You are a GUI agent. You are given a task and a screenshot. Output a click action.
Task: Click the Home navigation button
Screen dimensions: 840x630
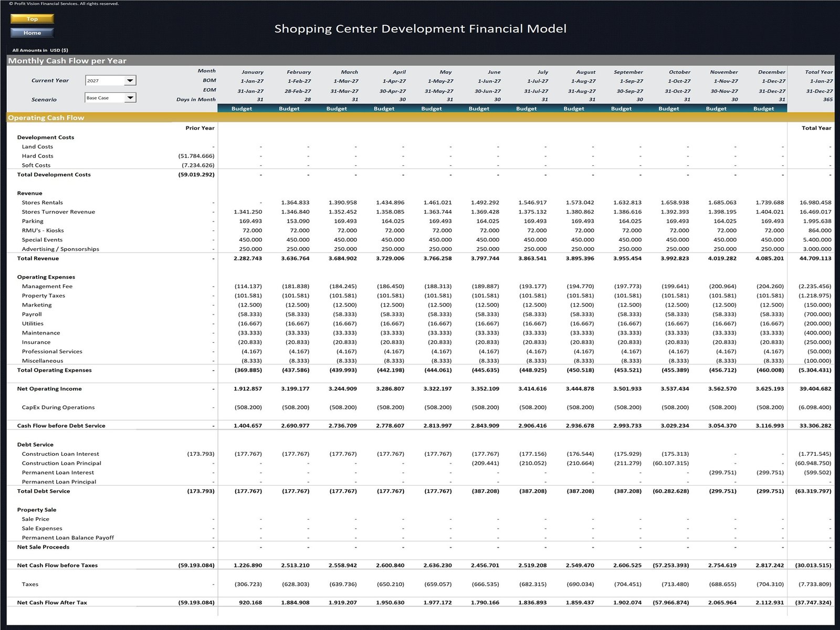click(32, 33)
